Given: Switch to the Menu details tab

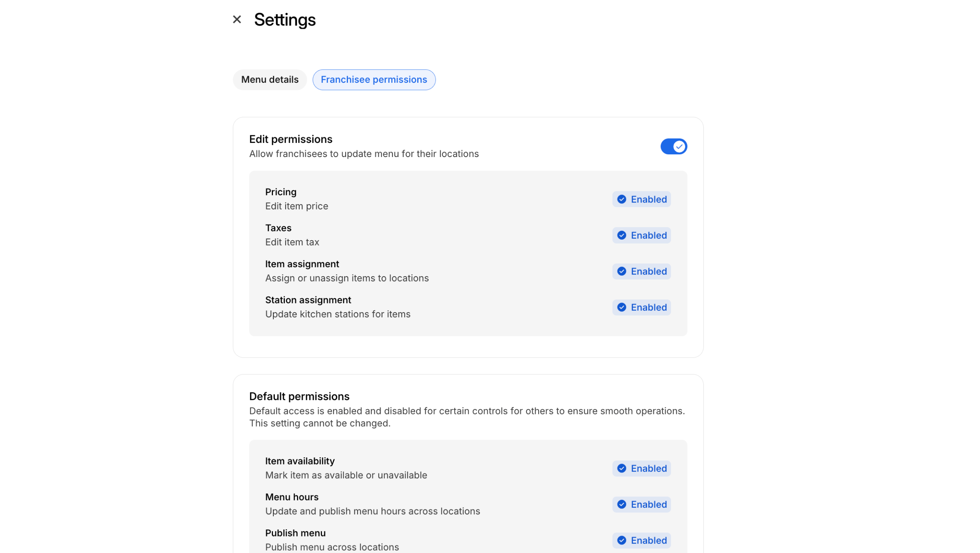Looking at the screenshot, I should (269, 80).
